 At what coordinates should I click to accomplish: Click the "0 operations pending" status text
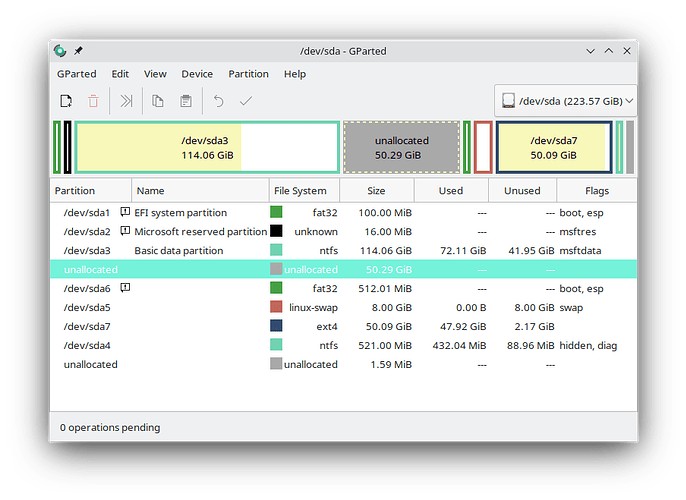click(x=110, y=427)
